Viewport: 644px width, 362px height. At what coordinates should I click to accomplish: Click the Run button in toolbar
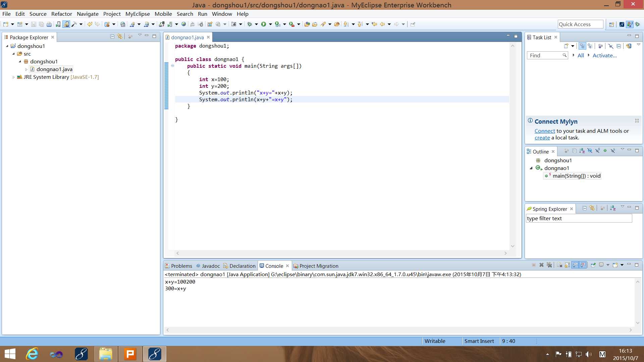(264, 24)
